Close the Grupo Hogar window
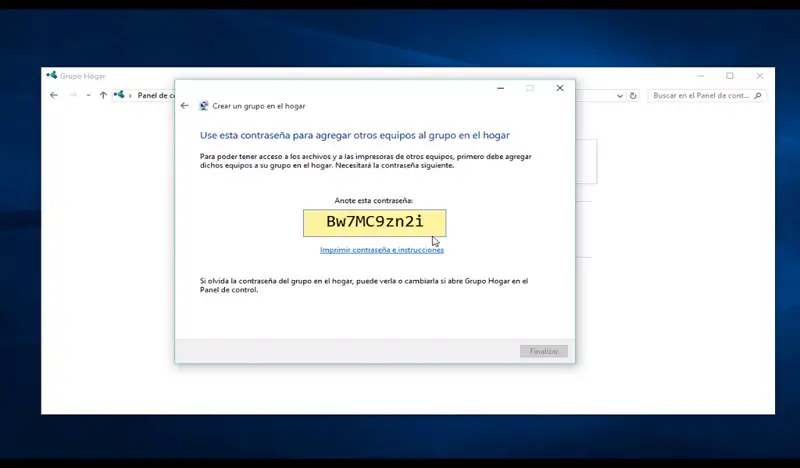The image size is (800, 468). (760, 76)
